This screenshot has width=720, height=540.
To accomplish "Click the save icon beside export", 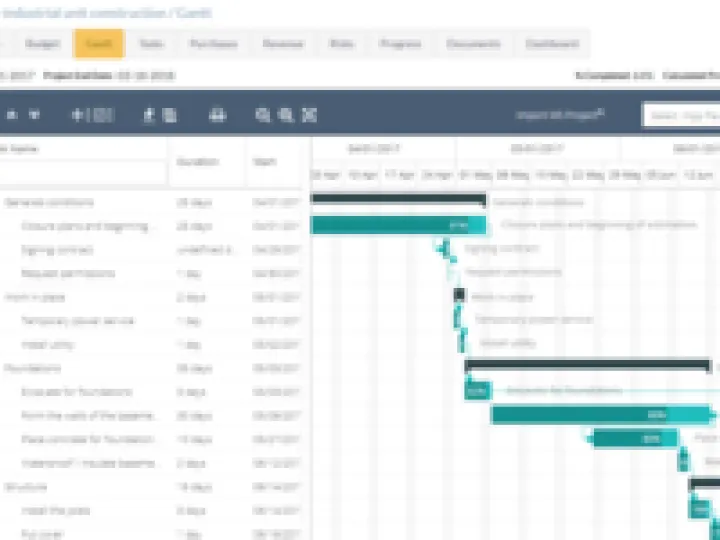I will pyautogui.click(x=170, y=115).
